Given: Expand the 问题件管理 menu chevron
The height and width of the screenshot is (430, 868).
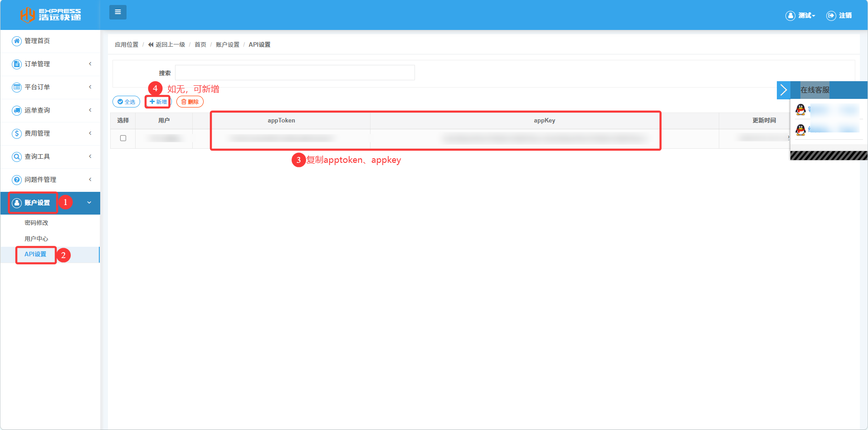Looking at the screenshot, I should (x=90, y=180).
